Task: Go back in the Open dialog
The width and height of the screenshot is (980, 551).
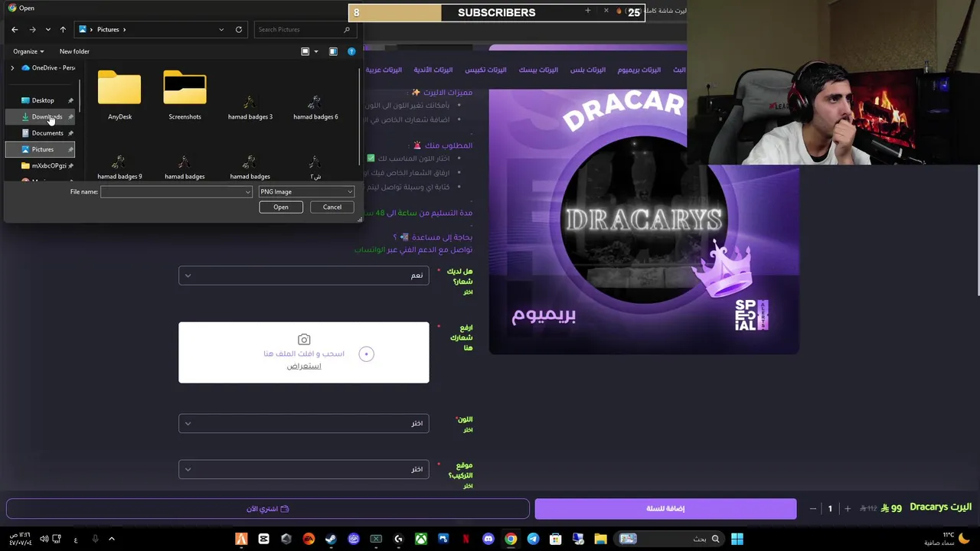Action: pos(15,30)
